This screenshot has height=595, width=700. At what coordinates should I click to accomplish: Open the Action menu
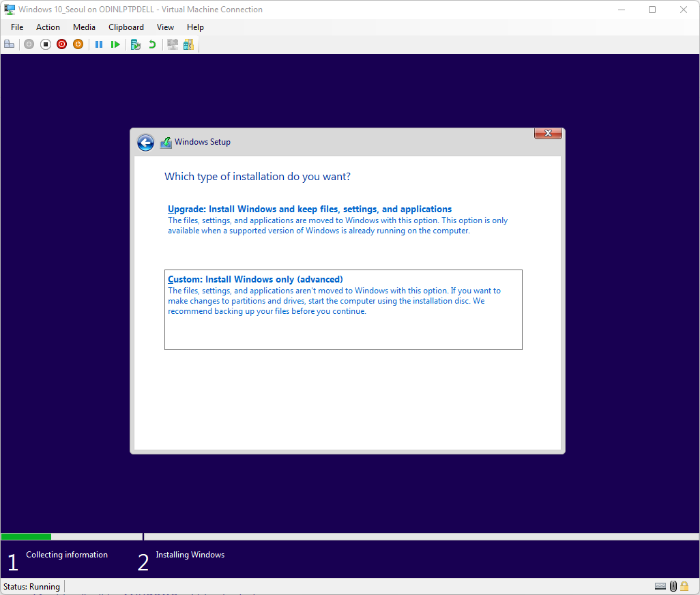(48, 27)
